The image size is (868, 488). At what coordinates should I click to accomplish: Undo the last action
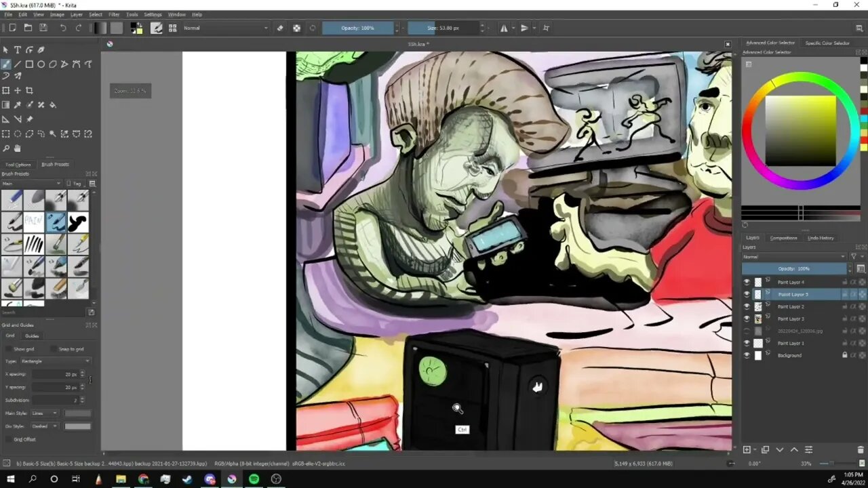tap(63, 28)
